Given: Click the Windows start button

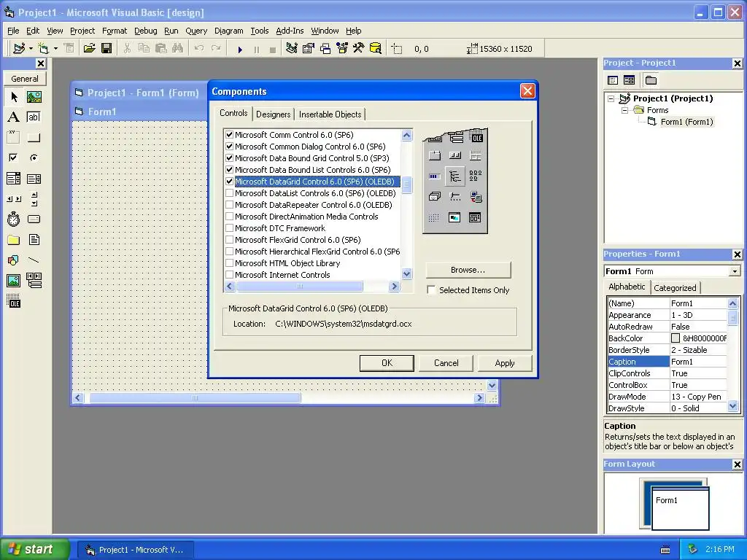Looking at the screenshot, I should [35, 549].
